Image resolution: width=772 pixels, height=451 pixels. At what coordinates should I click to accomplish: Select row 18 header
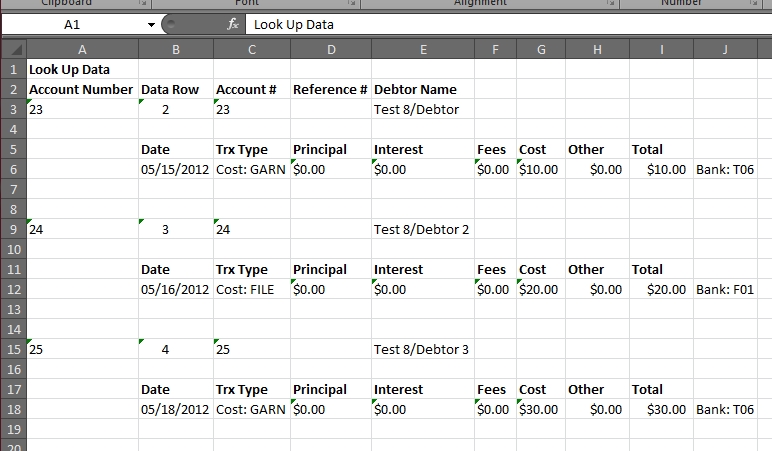[x=13, y=409]
